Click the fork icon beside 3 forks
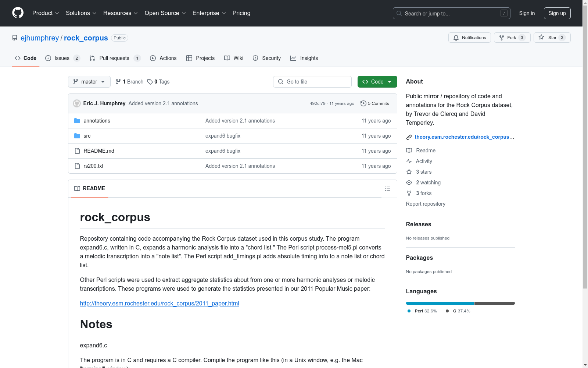This screenshot has width=588, height=368. [x=409, y=193]
